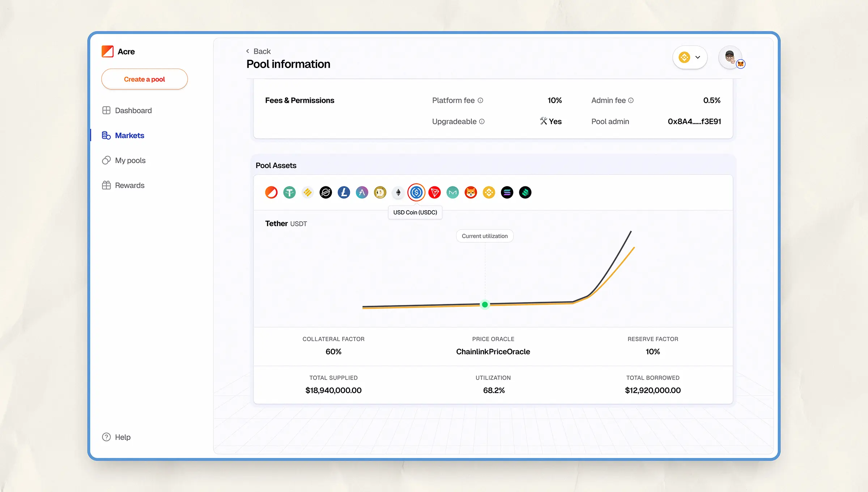Open My pools in sidebar
The width and height of the screenshot is (868, 492).
click(130, 160)
